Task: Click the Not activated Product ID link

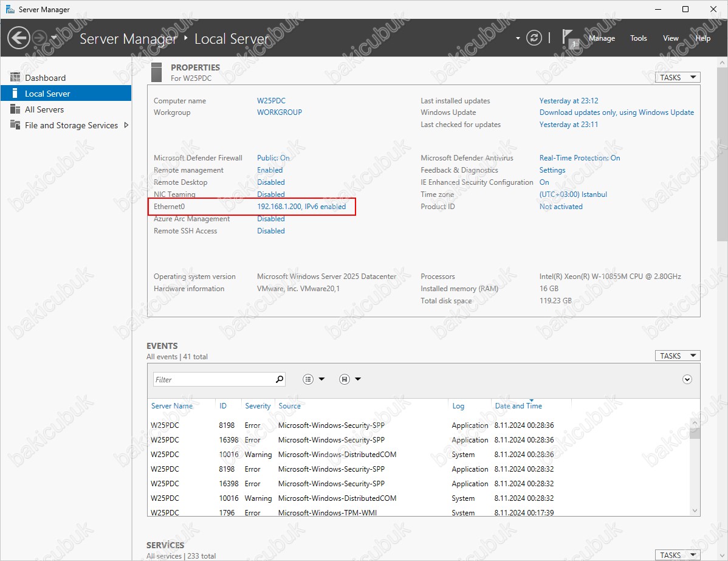Action: point(561,207)
